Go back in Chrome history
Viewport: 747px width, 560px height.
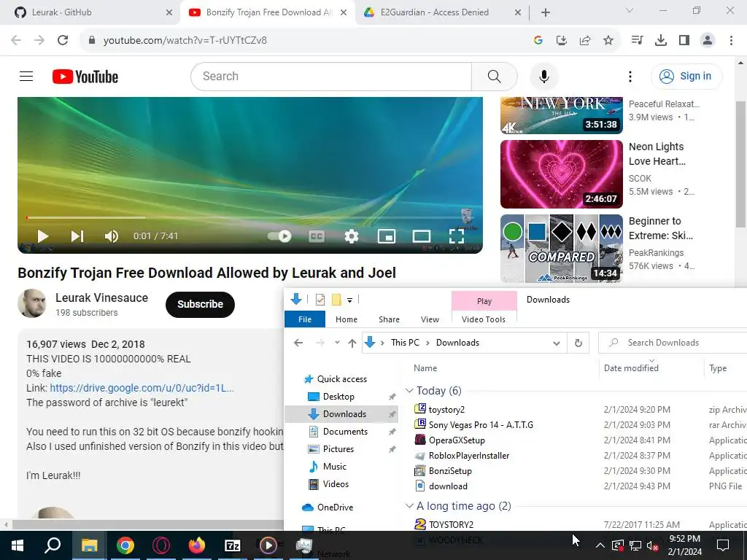pos(16,40)
